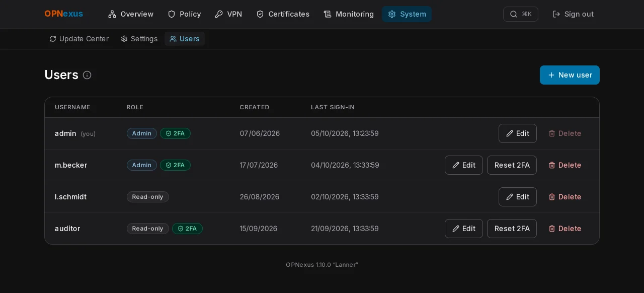Go to VPN page
This screenshot has height=293, width=644.
228,14
